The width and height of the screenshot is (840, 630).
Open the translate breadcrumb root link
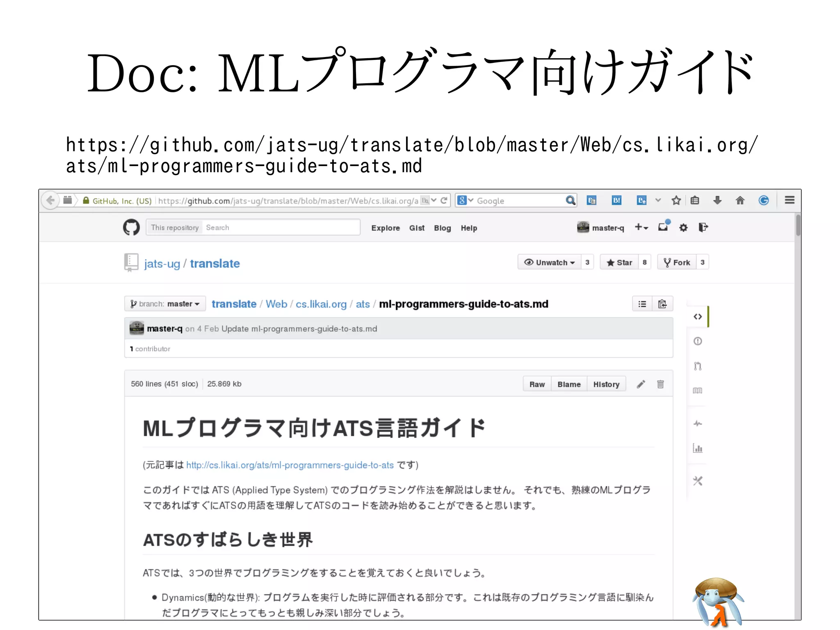(234, 304)
